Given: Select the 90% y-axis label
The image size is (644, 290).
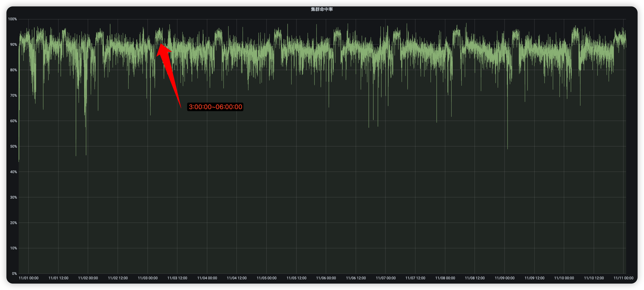Looking at the screenshot, I should point(13,45).
